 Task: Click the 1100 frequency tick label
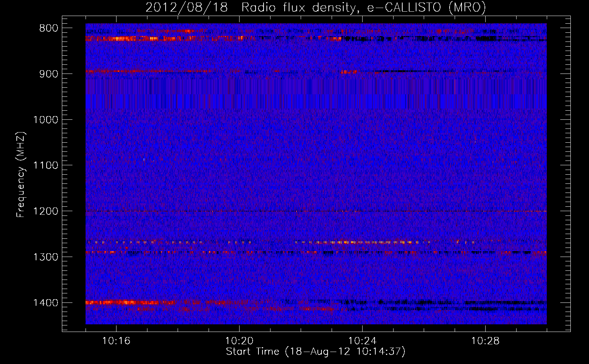[46, 165]
